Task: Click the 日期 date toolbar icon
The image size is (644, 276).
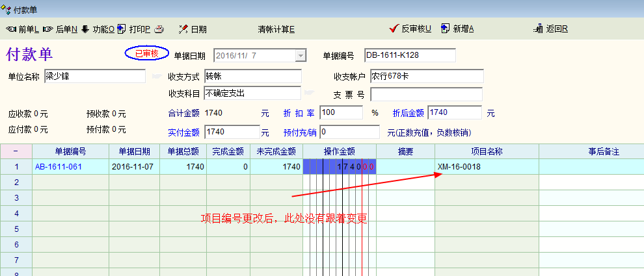Action: pyautogui.click(x=183, y=29)
